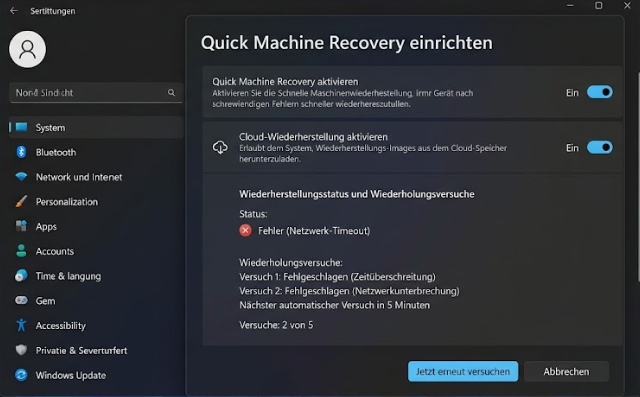Open the user profile avatar
640x397 pixels.
pyautogui.click(x=27, y=49)
